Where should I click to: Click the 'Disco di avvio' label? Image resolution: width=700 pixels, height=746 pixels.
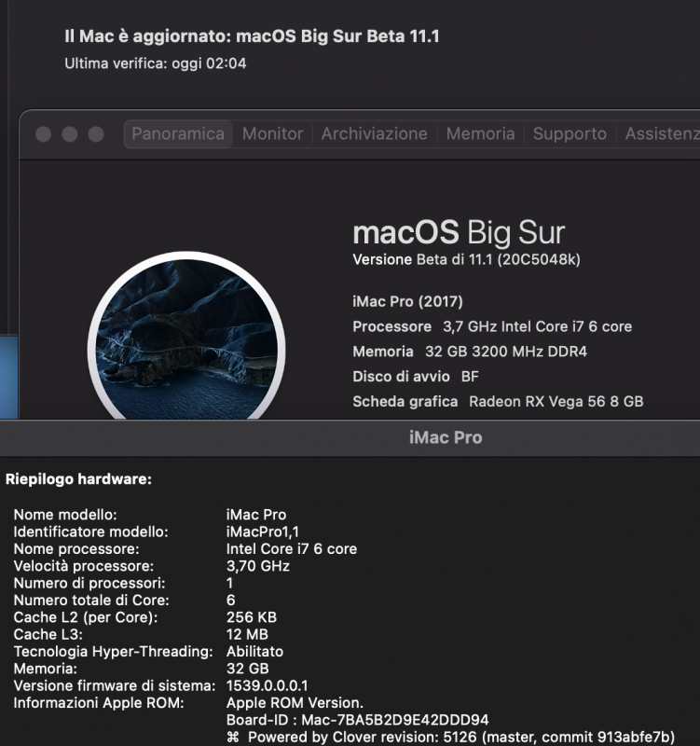(401, 377)
